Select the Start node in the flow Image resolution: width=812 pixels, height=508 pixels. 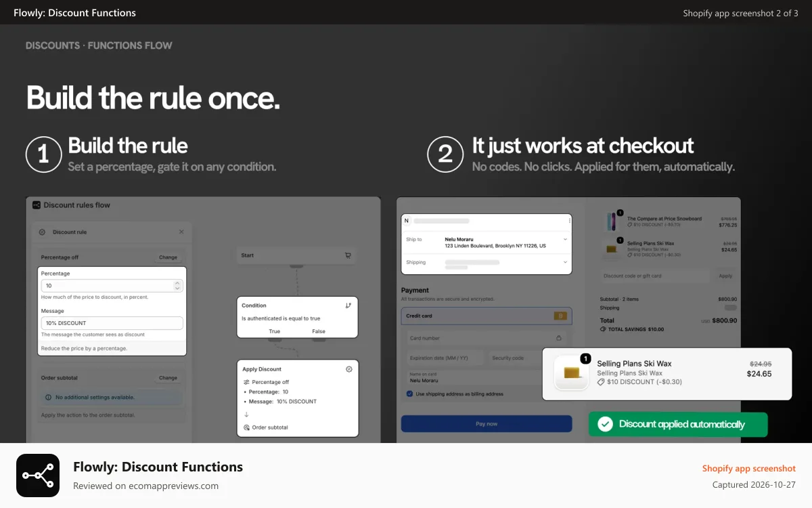point(297,255)
